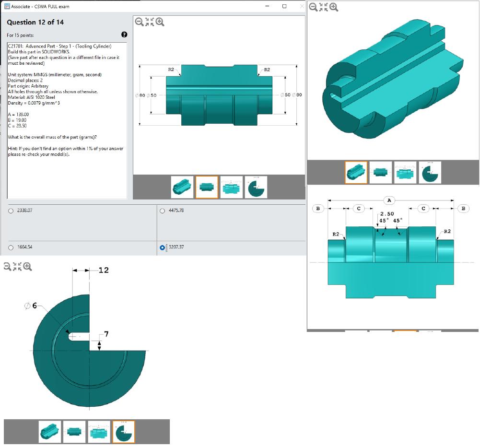Image resolution: width=491 pixels, height=448 pixels.
Task: Show dimensioned side thumbnail in exam viewer
Action: (x=232, y=187)
